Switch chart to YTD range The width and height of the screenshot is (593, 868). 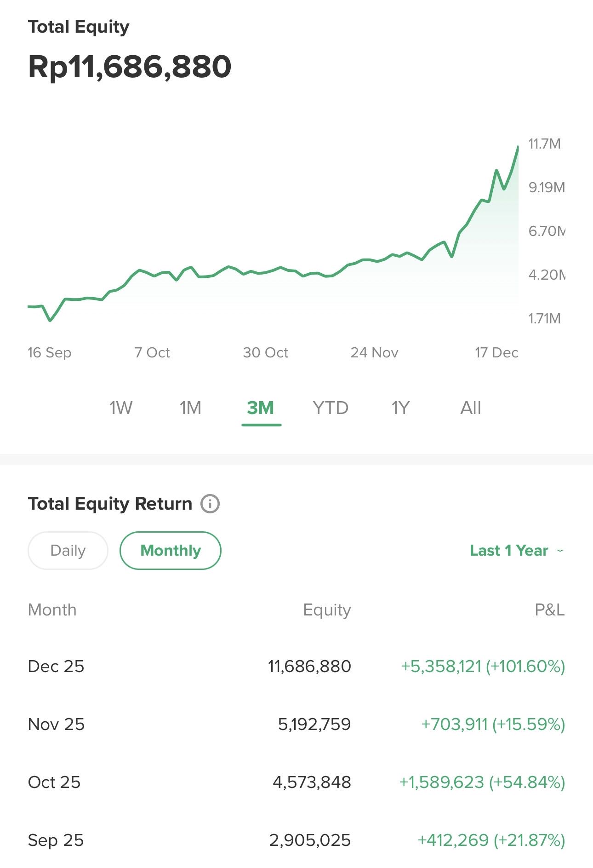tap(331, 408)
